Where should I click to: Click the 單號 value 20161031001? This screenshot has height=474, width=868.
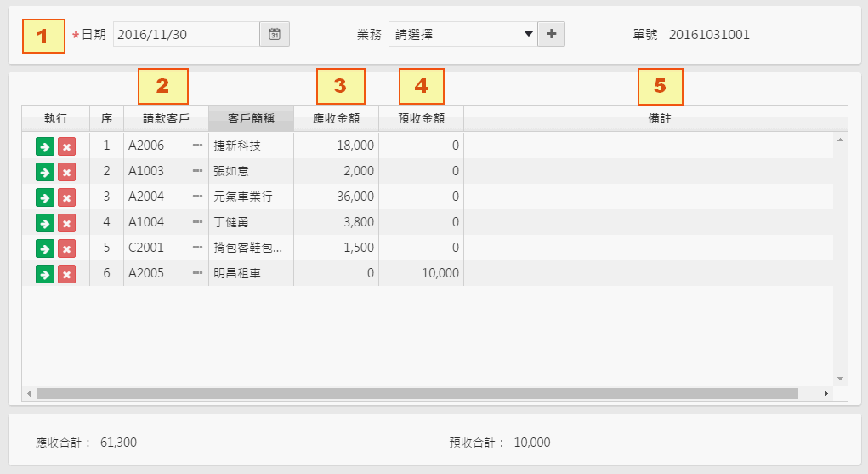pyautogui.click(x=709, y=34)
